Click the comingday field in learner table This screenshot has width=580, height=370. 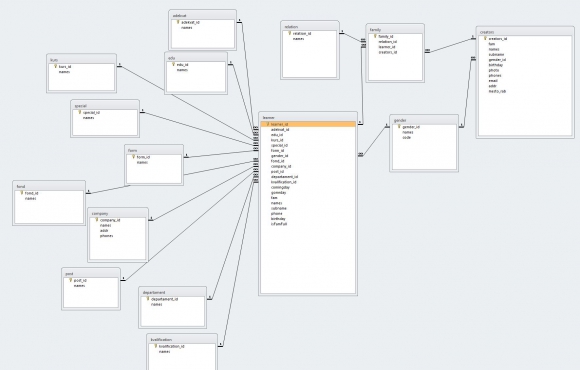[280, 187]
